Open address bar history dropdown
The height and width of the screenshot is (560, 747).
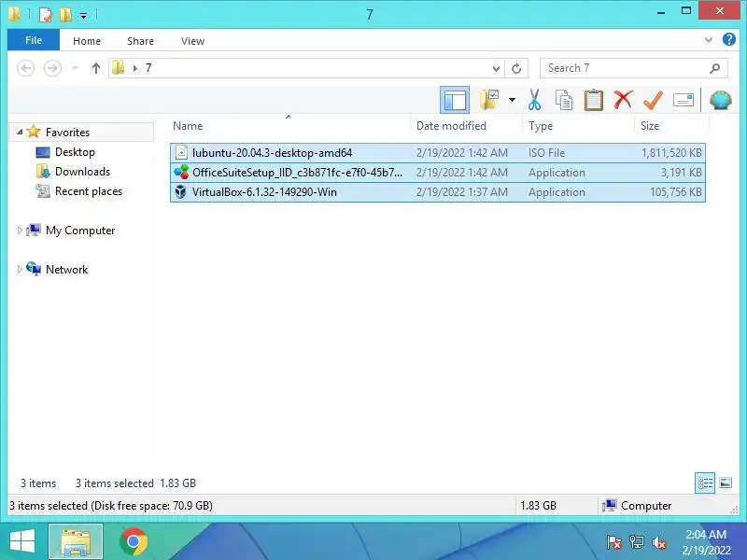496,68
